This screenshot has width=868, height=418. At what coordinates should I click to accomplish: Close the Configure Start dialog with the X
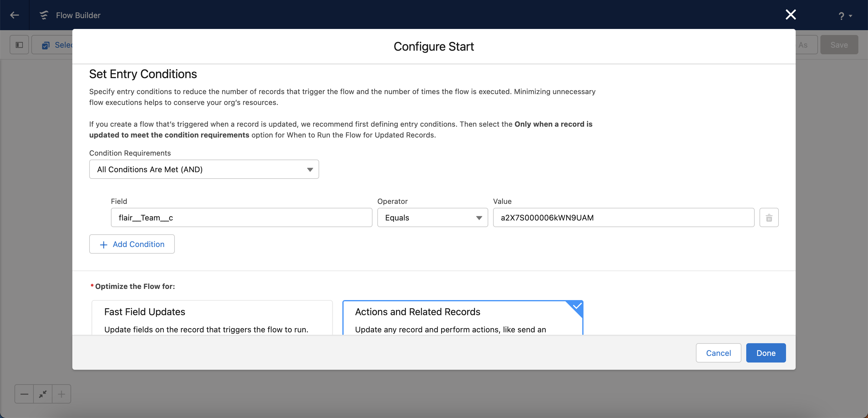point(791,14)
